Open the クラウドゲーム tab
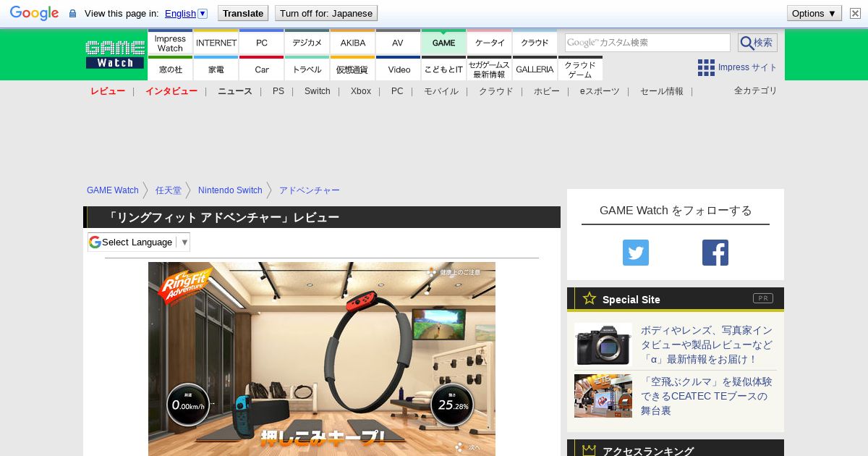 click(x=580, y=69)
